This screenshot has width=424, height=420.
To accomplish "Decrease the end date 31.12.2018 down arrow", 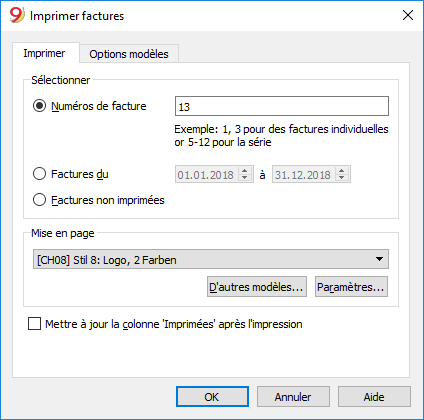I will pyautogui.click(x=341, y=178).
